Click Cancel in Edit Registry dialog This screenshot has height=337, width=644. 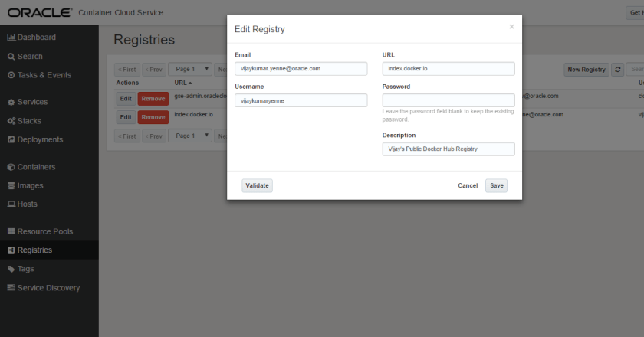click(468, 185)
